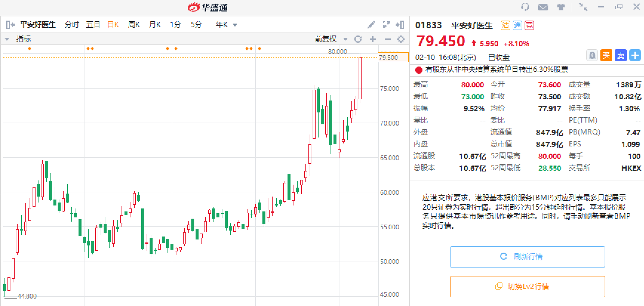644x306 pixels.
Task: Switch to the 5分 chart tab
Action: [x=196, y=24]
